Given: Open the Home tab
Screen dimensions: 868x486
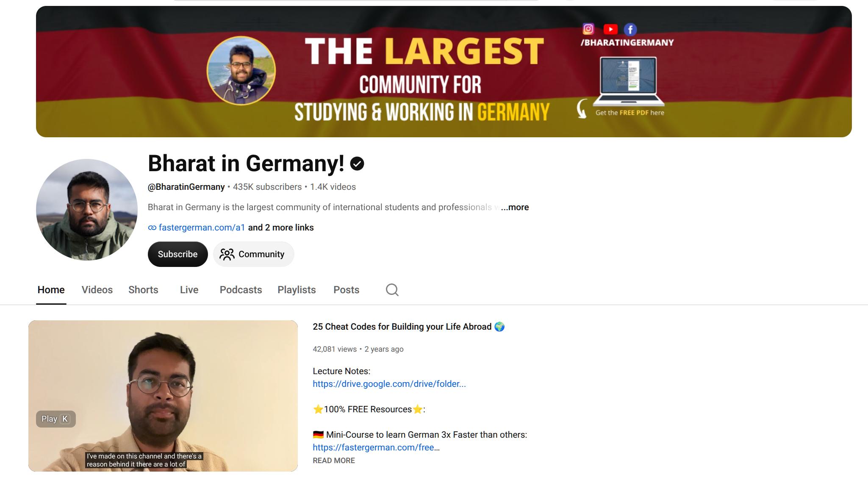Looking at the screenshot, I should [51, 290].
